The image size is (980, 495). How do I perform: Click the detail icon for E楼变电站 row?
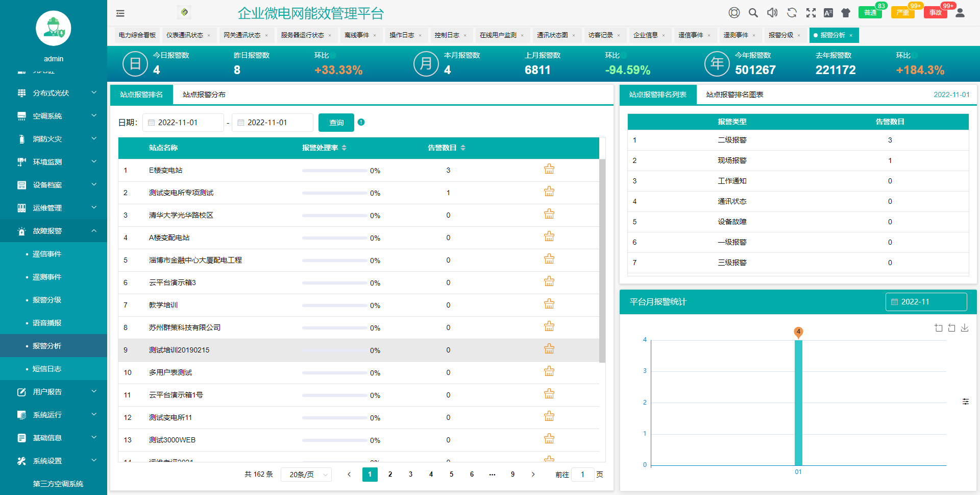pos(549,170)
